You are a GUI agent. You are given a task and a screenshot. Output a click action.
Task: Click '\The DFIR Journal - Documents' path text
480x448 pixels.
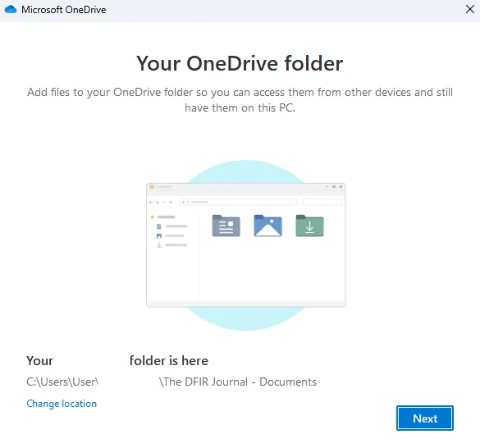pyautogui.click(x=238, y=382)
